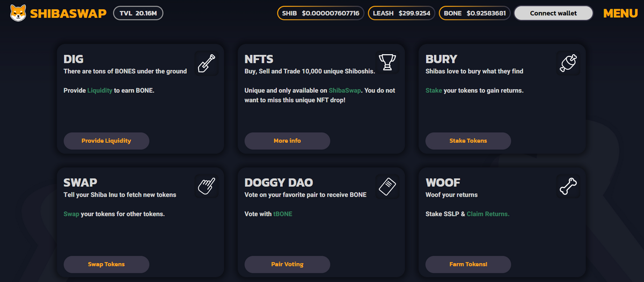Click the shovel icon on DIG card
Viewport: 644px width, 282px height.
206,63
